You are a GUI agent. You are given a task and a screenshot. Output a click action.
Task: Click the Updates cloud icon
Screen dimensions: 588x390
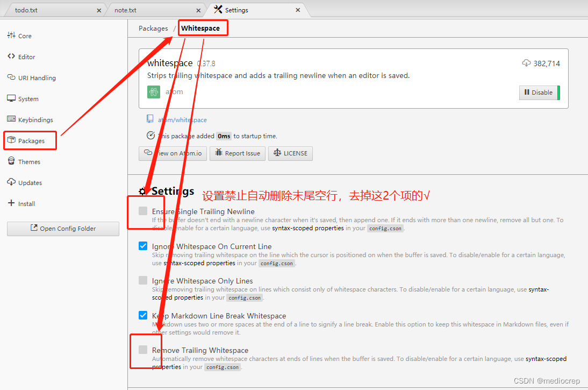pos(11,182)
